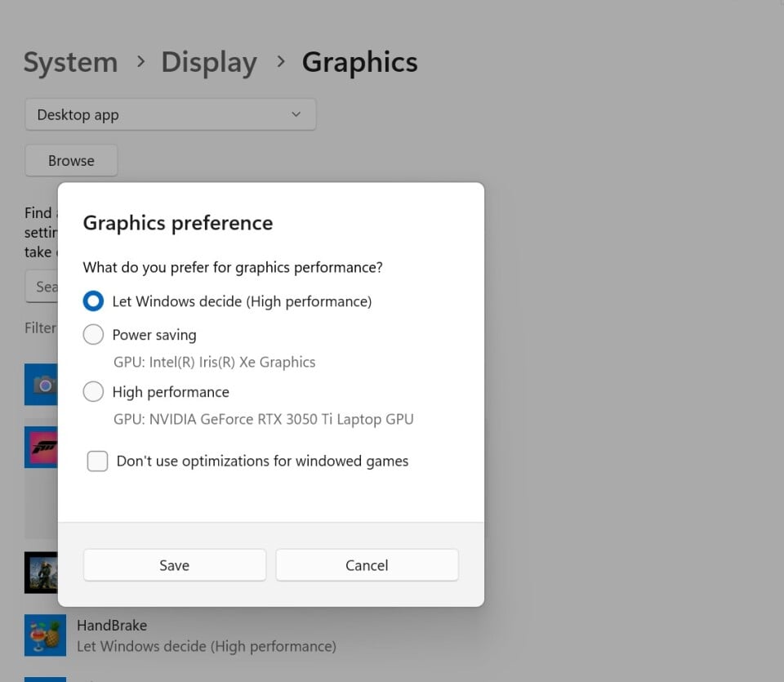Click the Graphics page heading
The width and height of the screenshot is (784, 682).
pyautogui.click(x=359, y=63)
